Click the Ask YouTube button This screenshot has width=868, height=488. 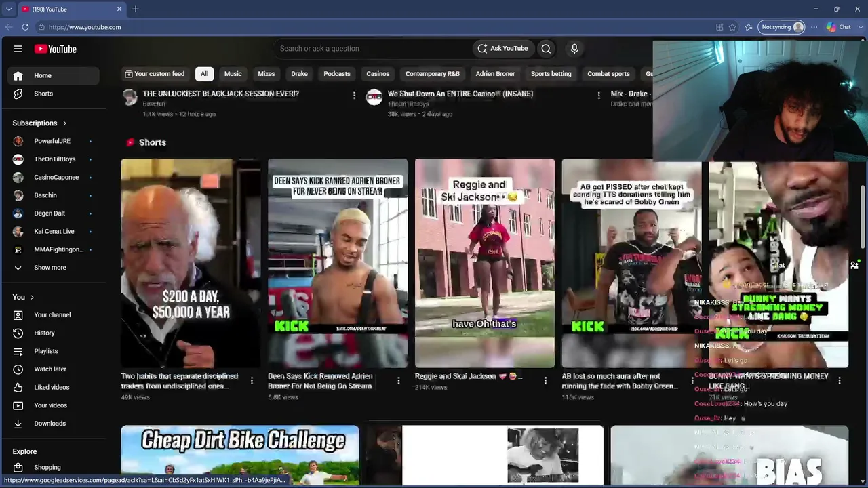pos(502,49)
